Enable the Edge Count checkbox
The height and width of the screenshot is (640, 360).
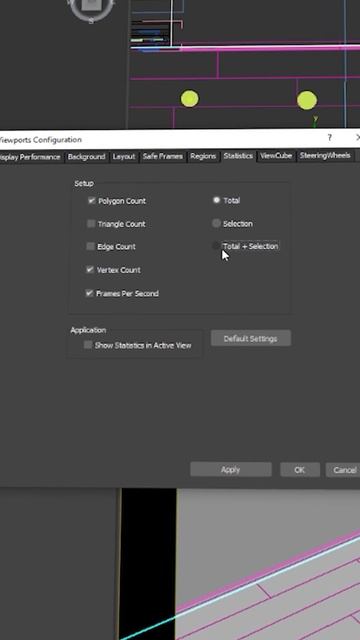90,246
